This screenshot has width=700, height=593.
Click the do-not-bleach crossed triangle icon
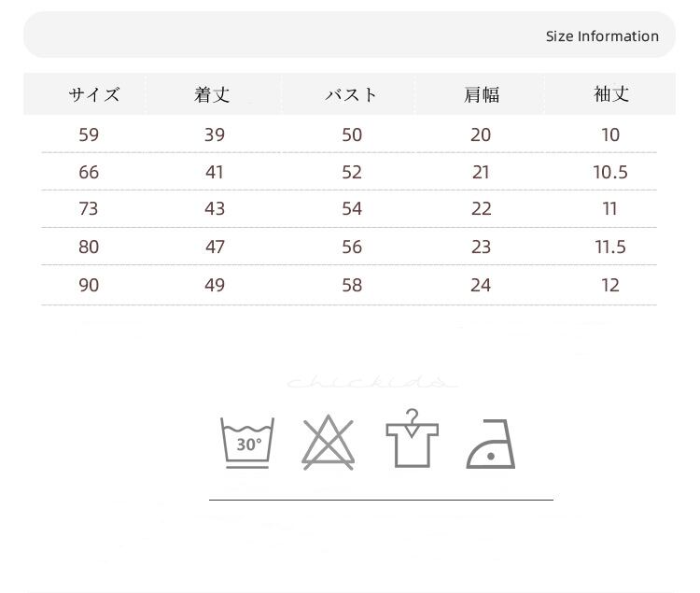tap(329, 442)
